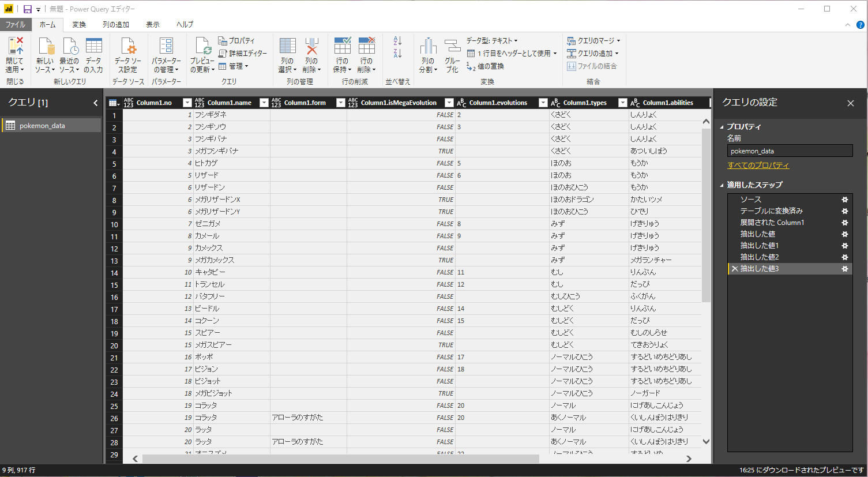The height and width of the screenshot is (477, 868).
Task: Open 詳細エディター (Advanced Editor)
Action: (243, 53)
